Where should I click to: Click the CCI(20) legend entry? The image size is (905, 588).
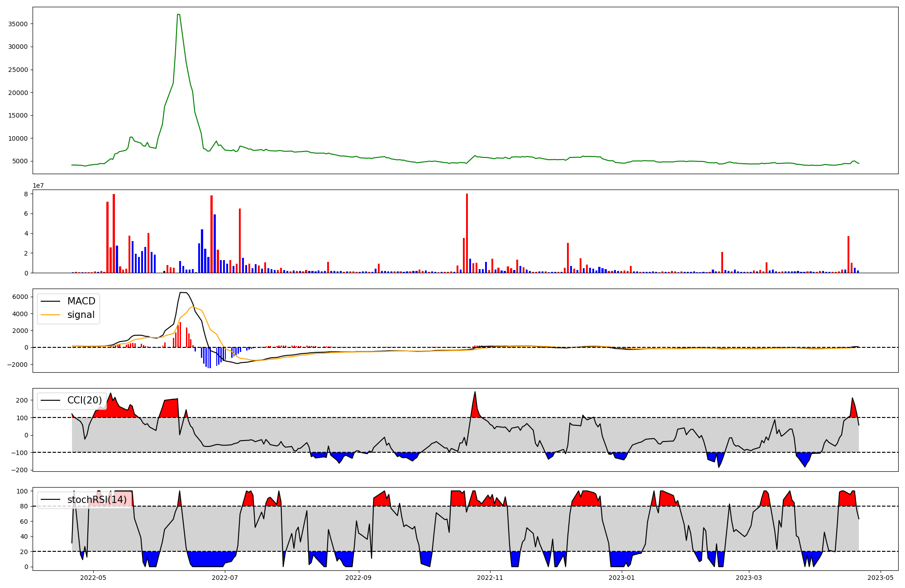[84, 400]
